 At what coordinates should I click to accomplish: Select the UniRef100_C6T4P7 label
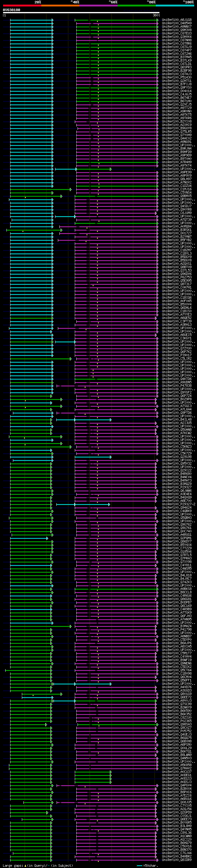[177, 50]
